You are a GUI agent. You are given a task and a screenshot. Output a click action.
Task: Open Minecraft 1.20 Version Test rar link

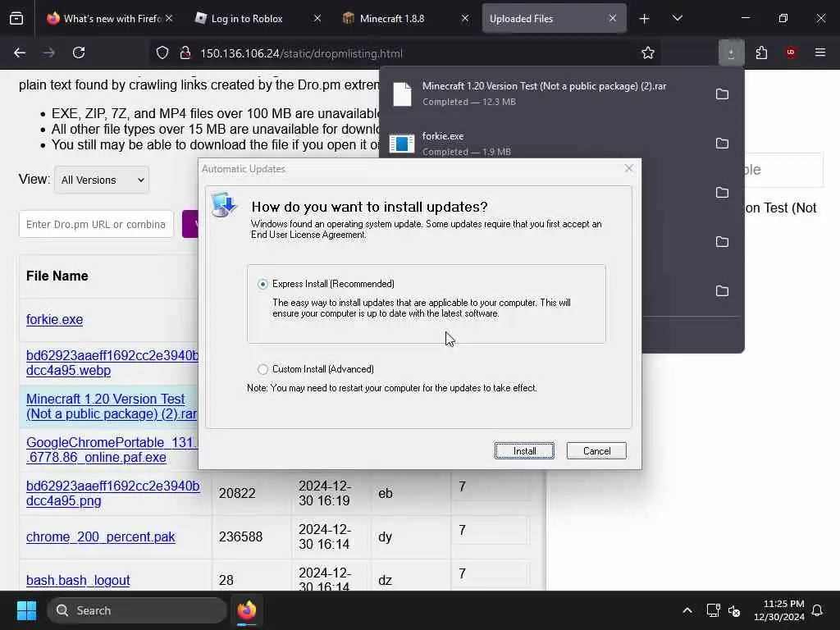tap(112, 406)
